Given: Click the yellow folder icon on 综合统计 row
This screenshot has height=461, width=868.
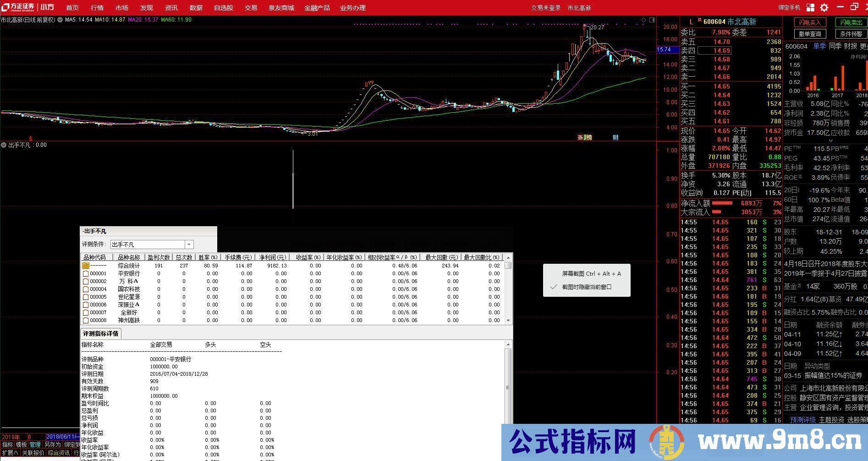Looking at the screenshot, I should [86, 265].
